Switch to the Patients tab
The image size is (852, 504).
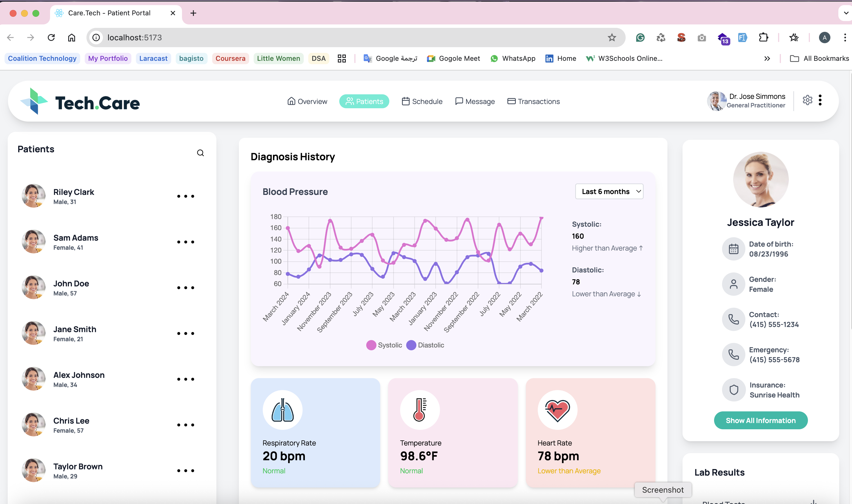point(364,101)
